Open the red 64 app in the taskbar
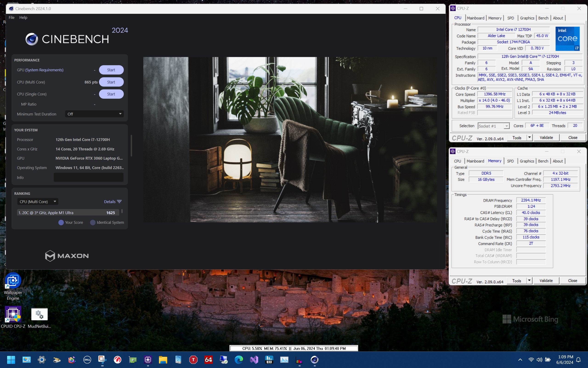588x368 pixels. click(209, 359)
